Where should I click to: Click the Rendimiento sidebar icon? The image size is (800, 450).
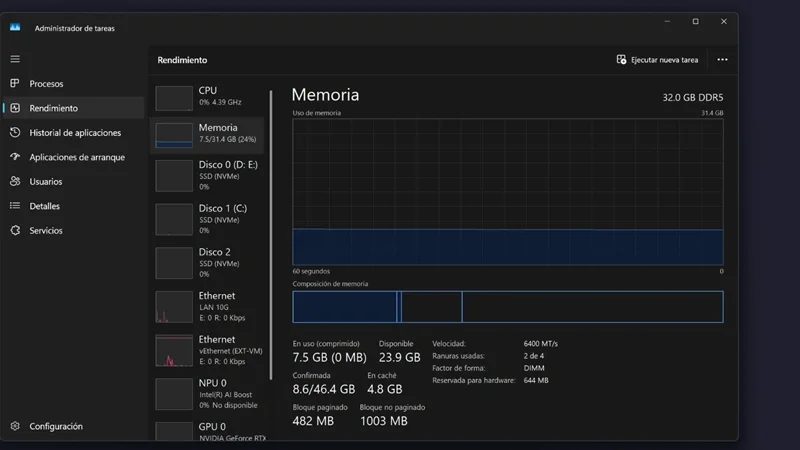[15, 108]
